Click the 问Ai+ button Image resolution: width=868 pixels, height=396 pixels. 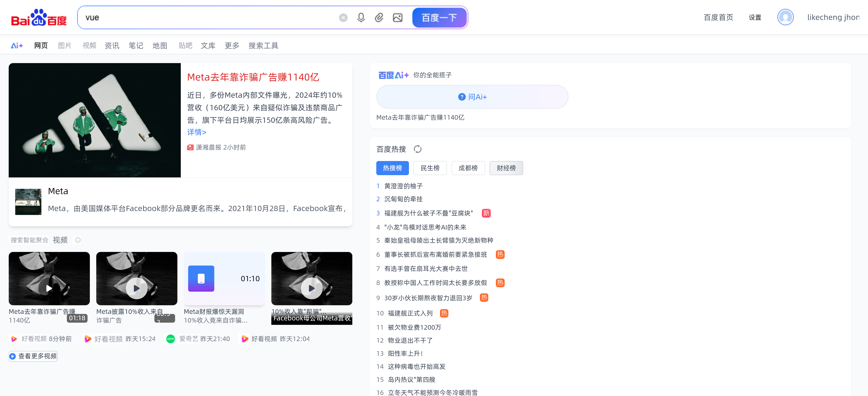[x=472, y=97]
